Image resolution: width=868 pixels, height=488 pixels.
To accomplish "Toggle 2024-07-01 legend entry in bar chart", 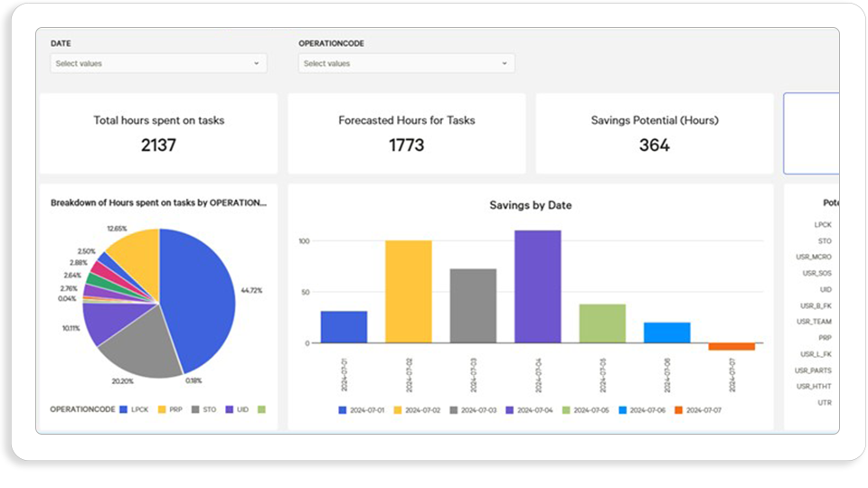I will pyautogui.click(x=361, y=410).
